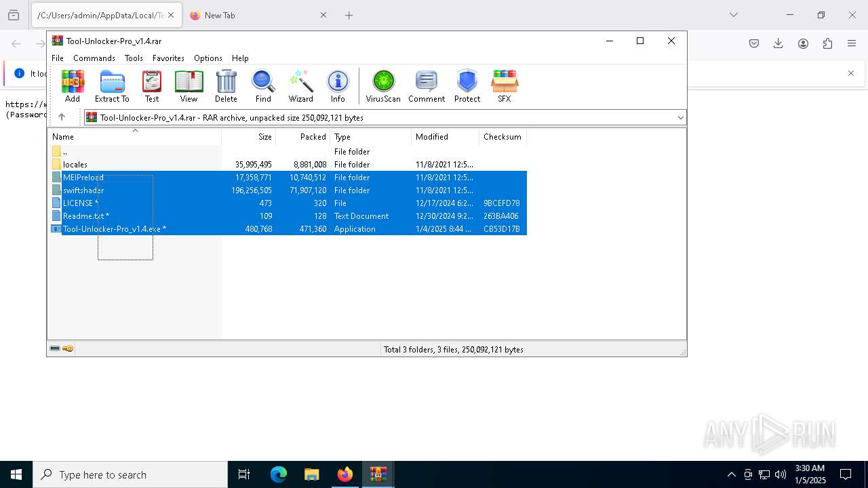Open the Tools menu

click(x=134, y=58)
